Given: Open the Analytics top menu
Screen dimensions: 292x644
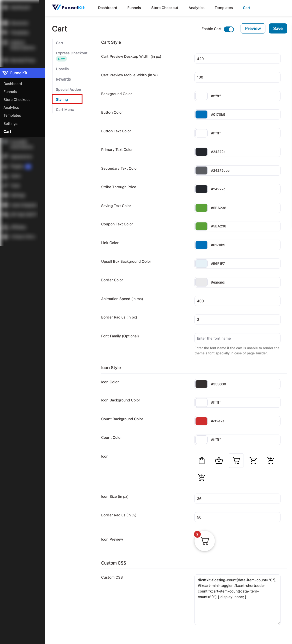Looking at the screenshot, I should (196, 8).
